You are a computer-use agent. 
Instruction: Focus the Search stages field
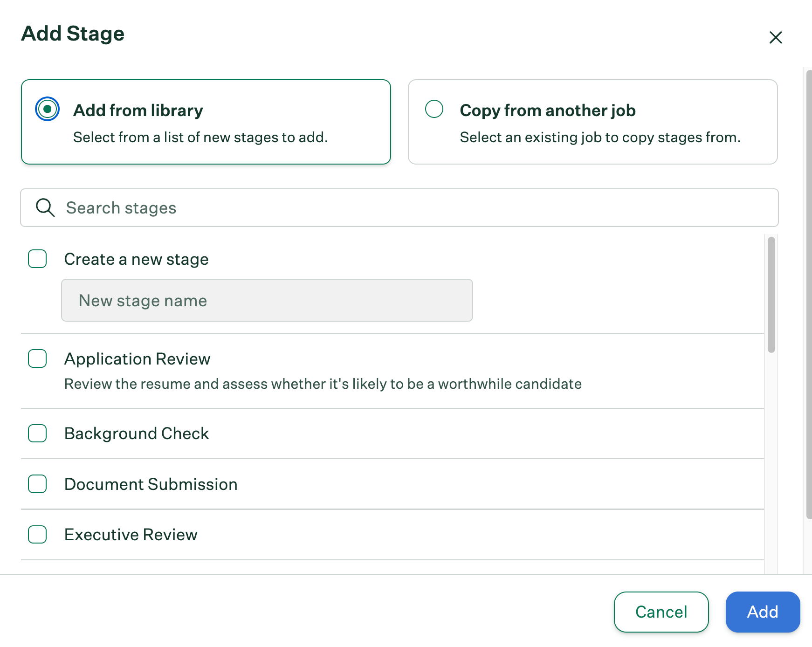(x=399, y=208)
